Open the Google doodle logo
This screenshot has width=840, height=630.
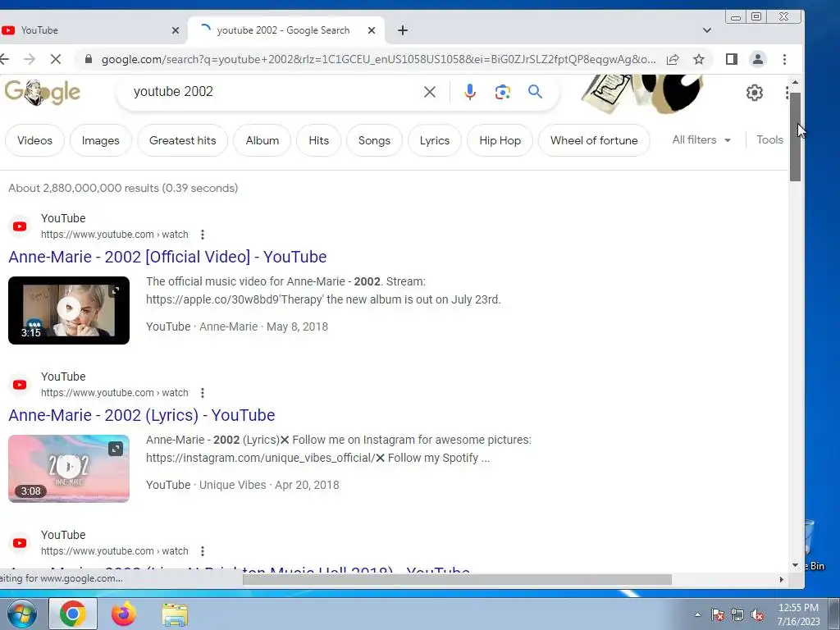tap(43, 93)
